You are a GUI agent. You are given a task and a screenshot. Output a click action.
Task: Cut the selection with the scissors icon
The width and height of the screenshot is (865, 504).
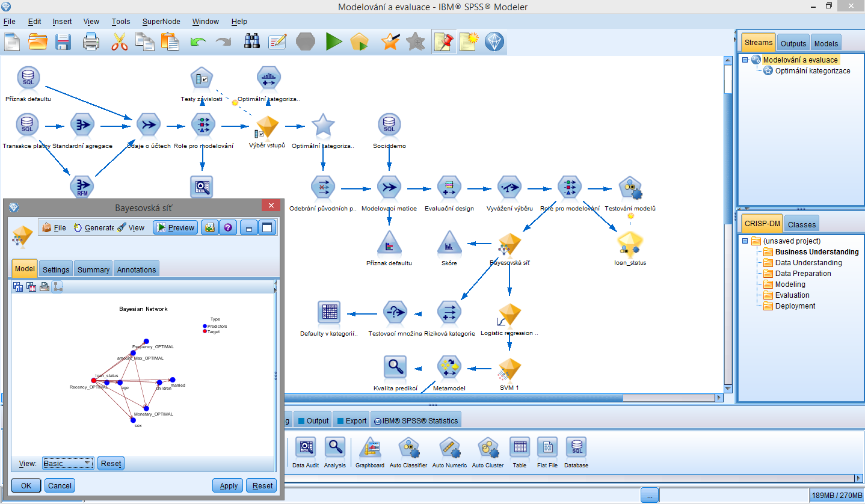[x=119, y=41]
